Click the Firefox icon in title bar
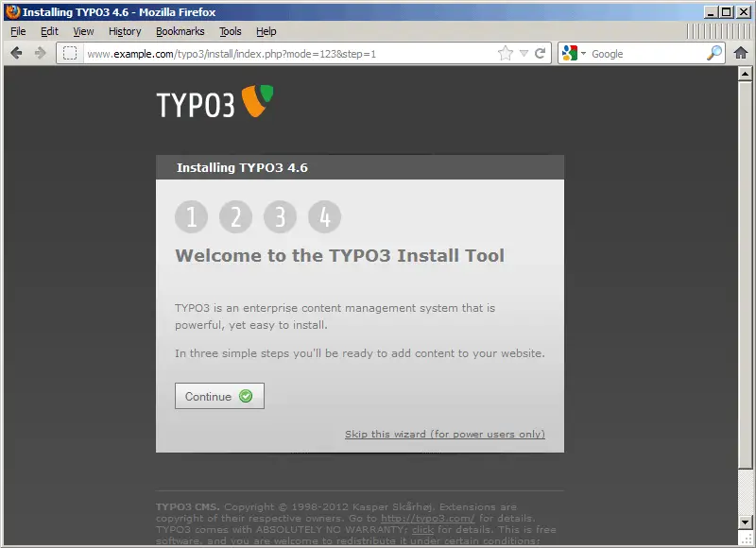Image resolution: width=756 pixels, height=548 pixels. click(12, 11)
